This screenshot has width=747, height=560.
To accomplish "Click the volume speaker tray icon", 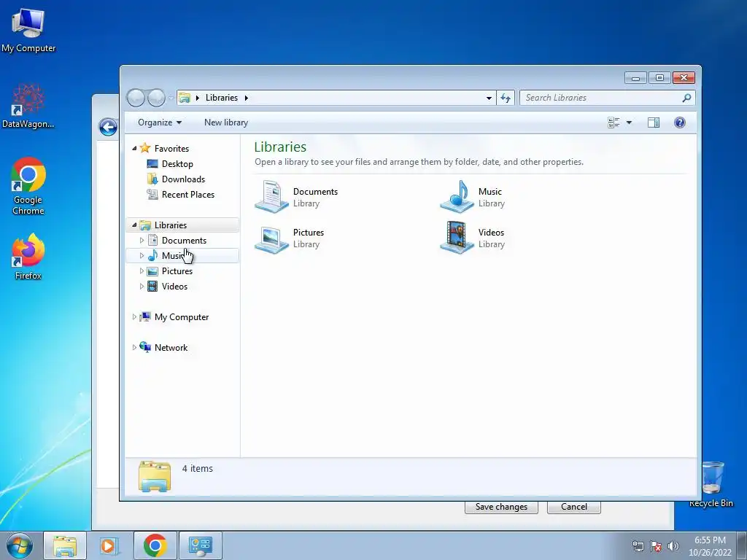I will (x=673, y=546).
